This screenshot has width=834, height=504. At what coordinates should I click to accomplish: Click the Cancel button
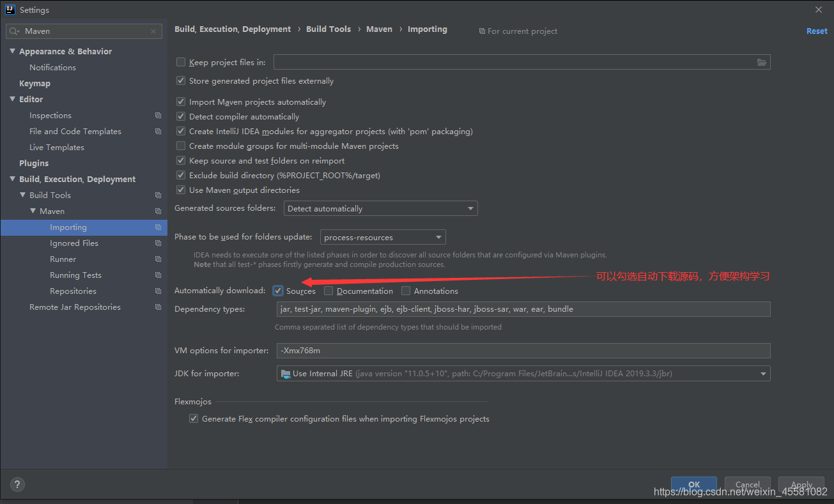747,485
